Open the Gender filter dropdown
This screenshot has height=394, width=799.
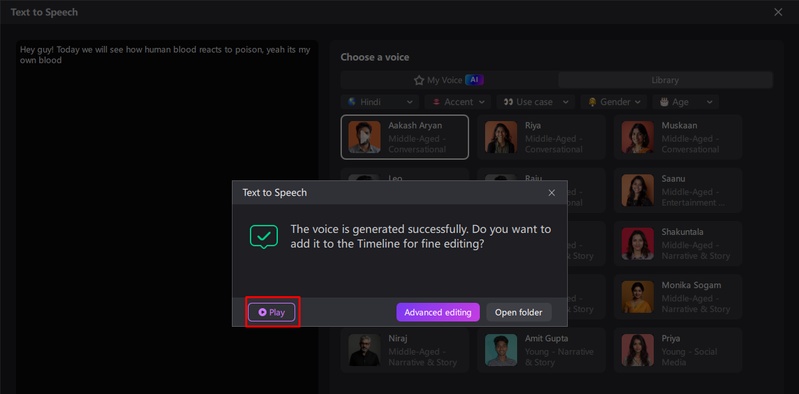pyautogui.click(x=614, y=102)
